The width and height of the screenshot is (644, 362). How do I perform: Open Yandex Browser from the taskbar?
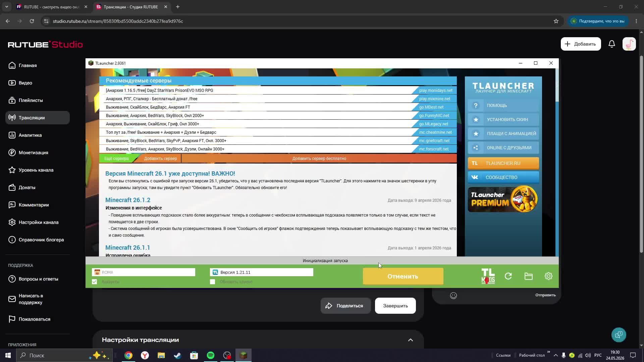click(145, 355)
